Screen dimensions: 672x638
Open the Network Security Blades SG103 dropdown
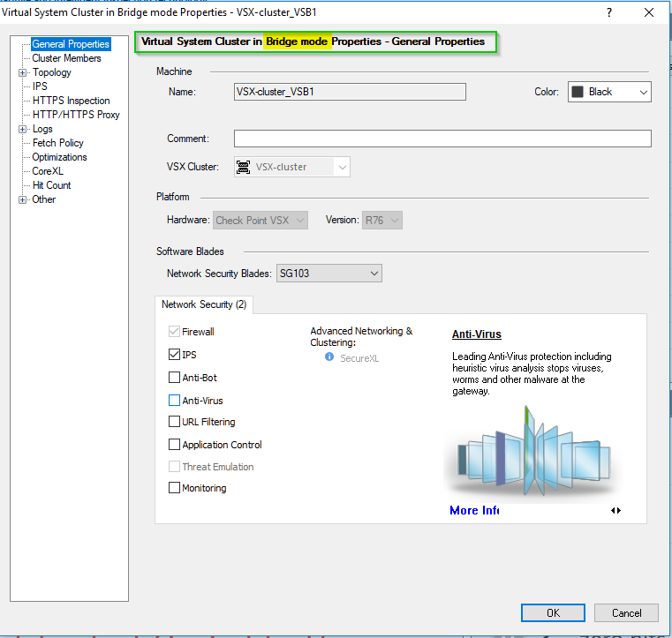(x=329, y=274)
